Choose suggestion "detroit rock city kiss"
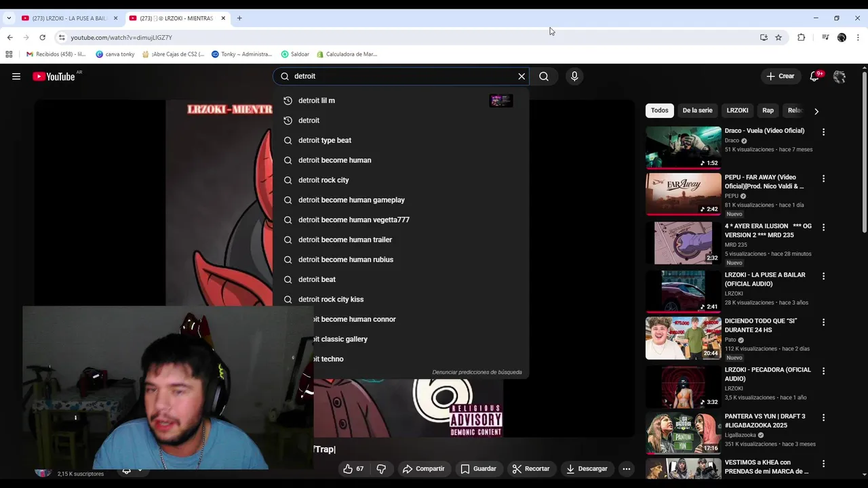This screenshot has height=488, width=868. [400, 300]
